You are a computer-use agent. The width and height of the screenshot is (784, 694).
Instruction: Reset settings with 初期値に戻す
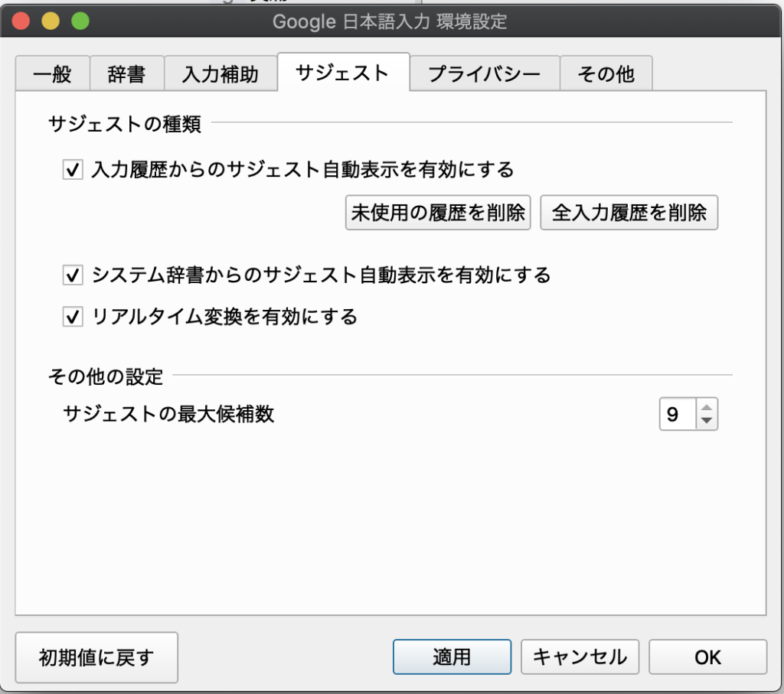96,657
